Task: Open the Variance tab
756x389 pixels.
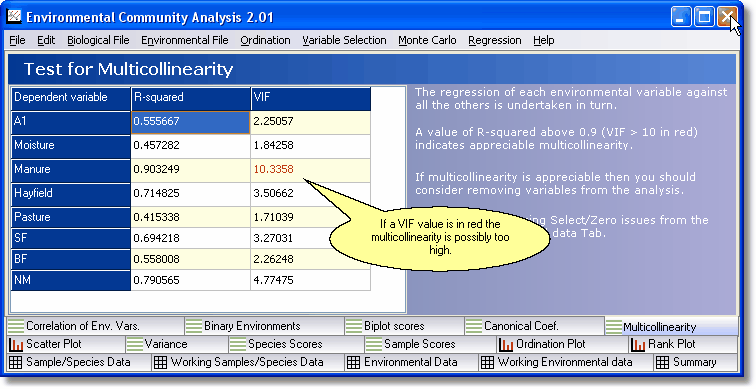Action: click(176, 344)
